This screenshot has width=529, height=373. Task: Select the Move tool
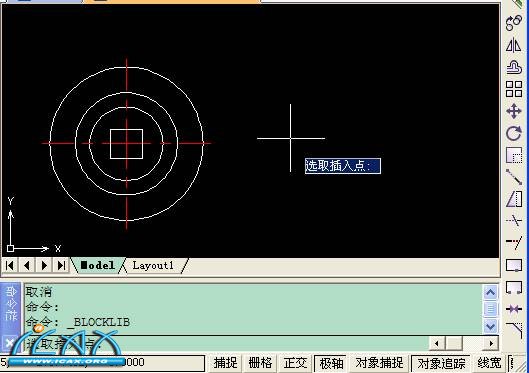tap(514, 111)
